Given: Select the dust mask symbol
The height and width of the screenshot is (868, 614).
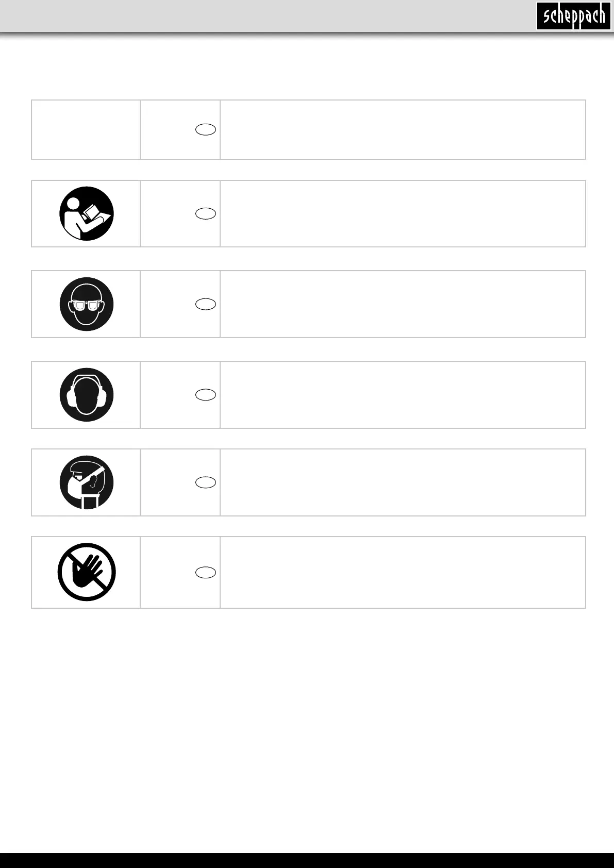Looking at the screenshot, I should (x=87, y=482).
